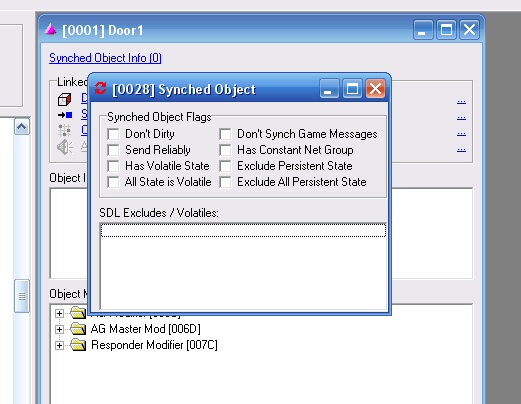Click the arrow-to-blue-square linked object icon

(65, 115)
